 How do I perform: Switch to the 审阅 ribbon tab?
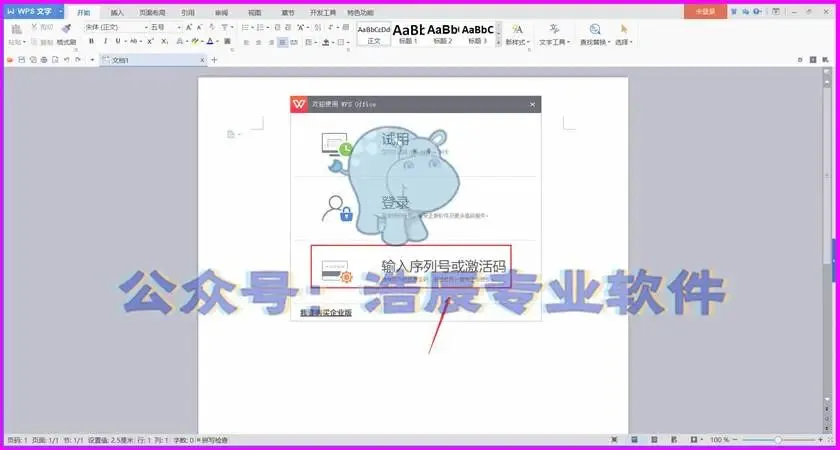221,12
